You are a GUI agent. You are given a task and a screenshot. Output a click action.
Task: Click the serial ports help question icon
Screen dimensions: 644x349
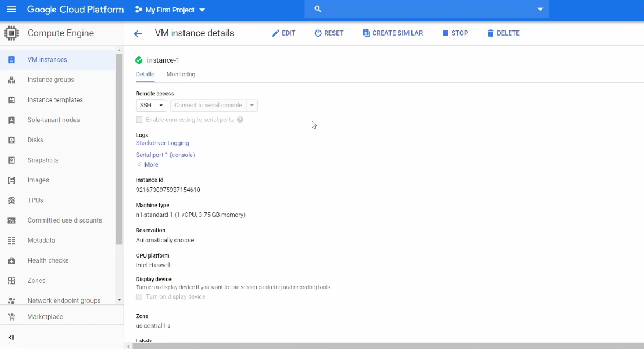click(240, 120)
